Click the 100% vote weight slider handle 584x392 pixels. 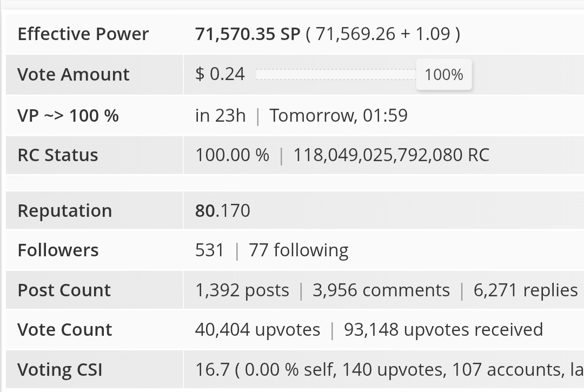(x=444, y=75)
